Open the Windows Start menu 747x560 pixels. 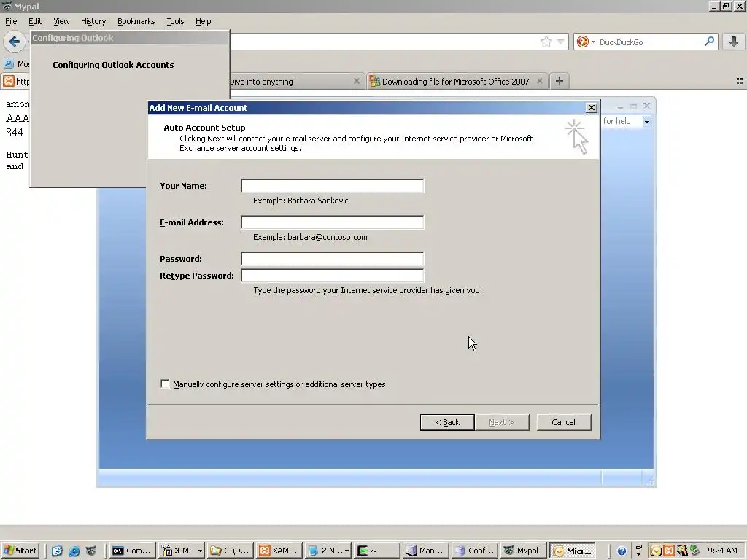click(x=20, y=551)
